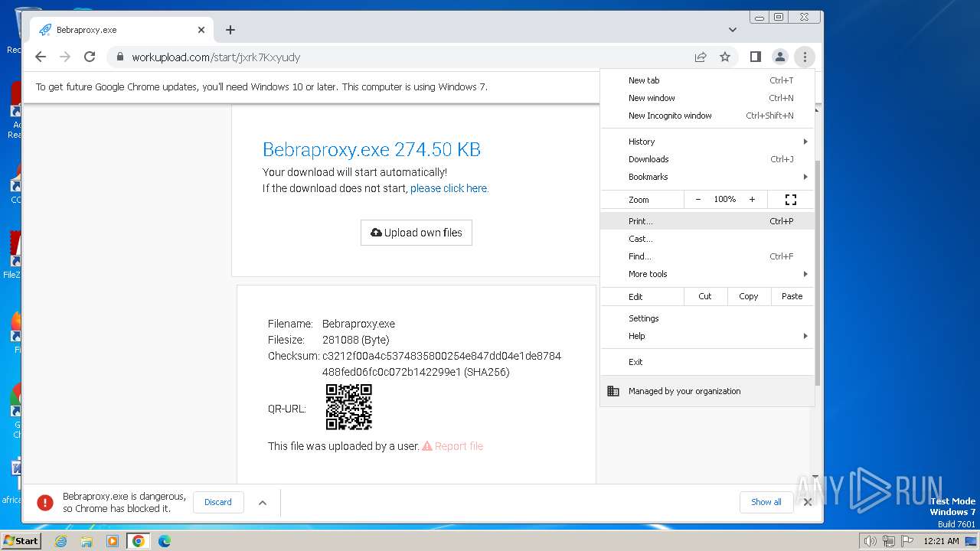Click the QR code image

(349, 407)
